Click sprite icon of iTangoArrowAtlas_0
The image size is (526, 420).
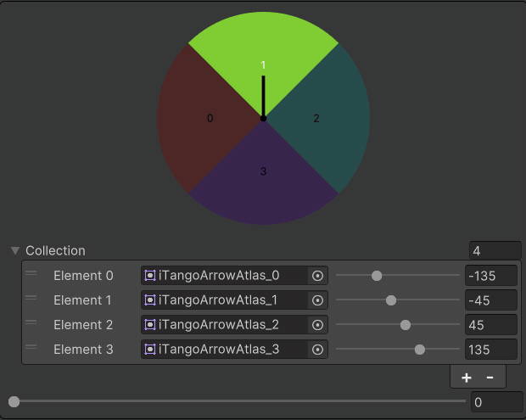point(150,276)
